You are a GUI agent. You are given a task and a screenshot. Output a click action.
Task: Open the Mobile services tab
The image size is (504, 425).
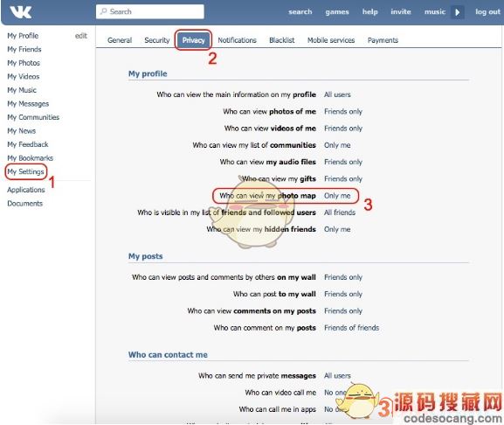point(331,40)
